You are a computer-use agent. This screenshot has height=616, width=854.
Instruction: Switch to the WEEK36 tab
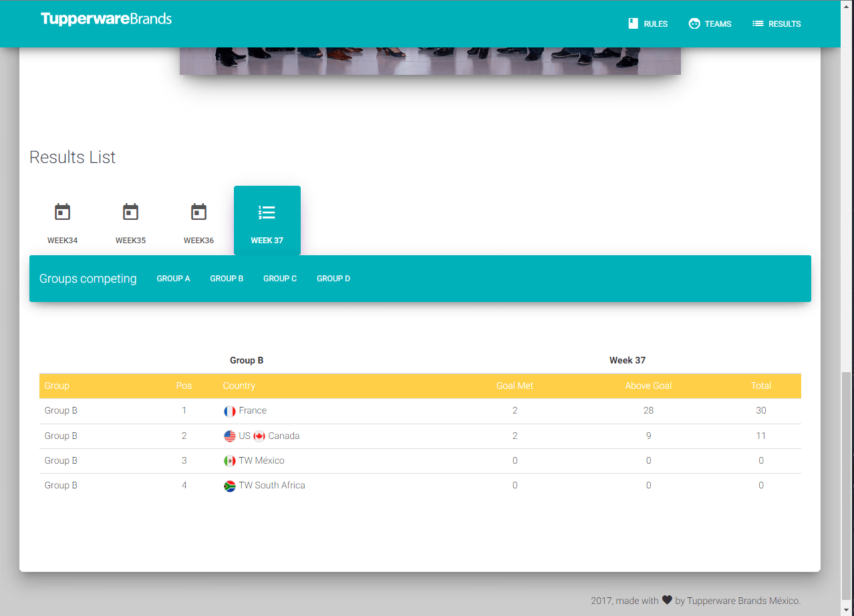(199, 220)
